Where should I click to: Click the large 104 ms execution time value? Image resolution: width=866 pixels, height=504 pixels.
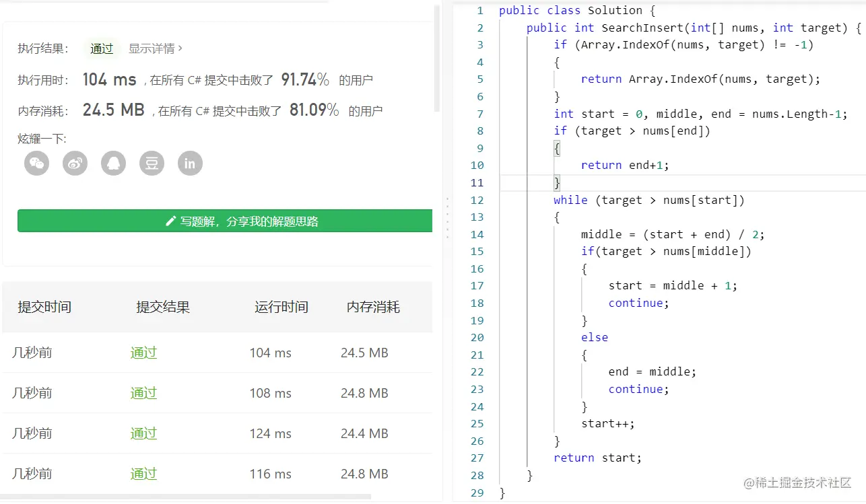point(109,79)
